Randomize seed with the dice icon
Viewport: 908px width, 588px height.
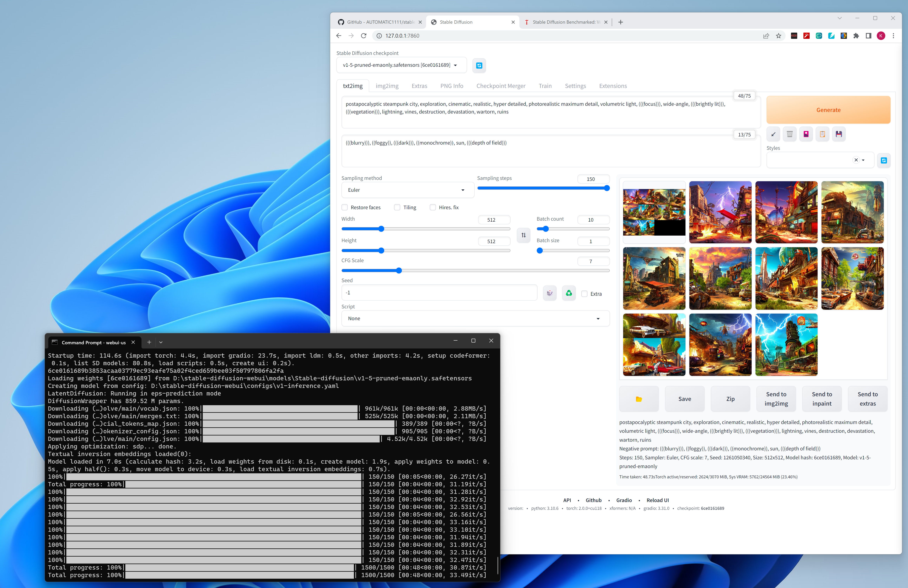point(549,293)
